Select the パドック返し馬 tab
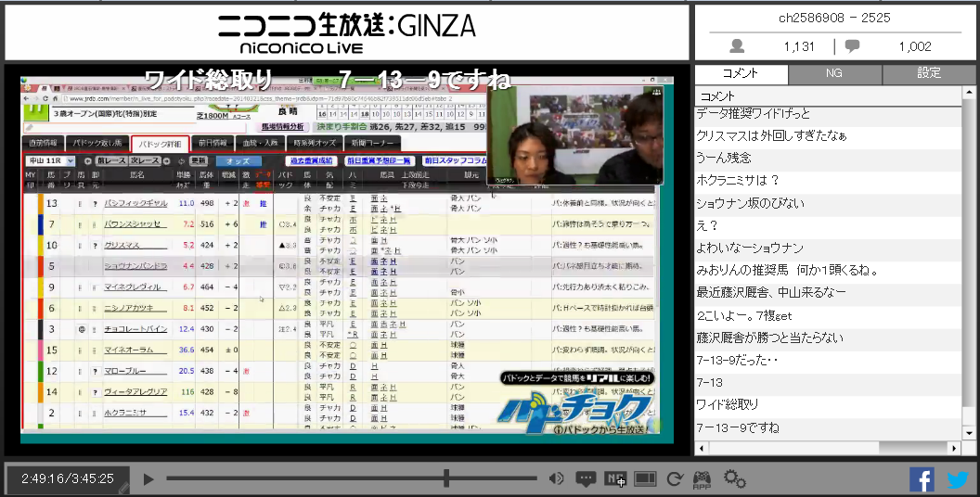This screenshot has width=980, height=497. 97,143
